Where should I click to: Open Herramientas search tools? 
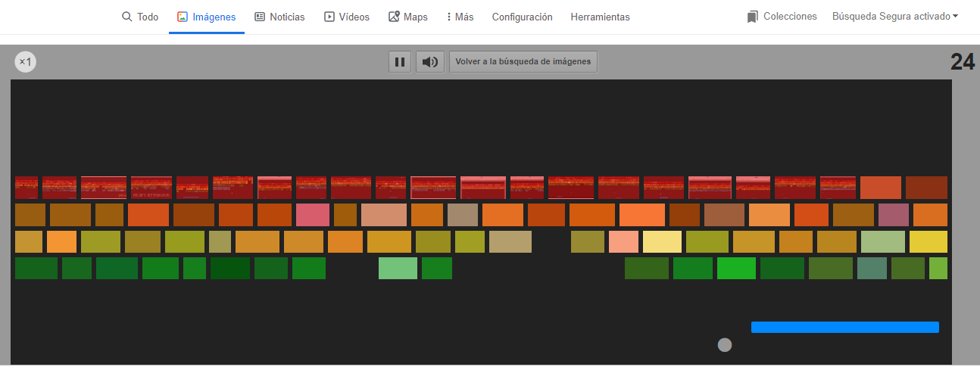600,17
